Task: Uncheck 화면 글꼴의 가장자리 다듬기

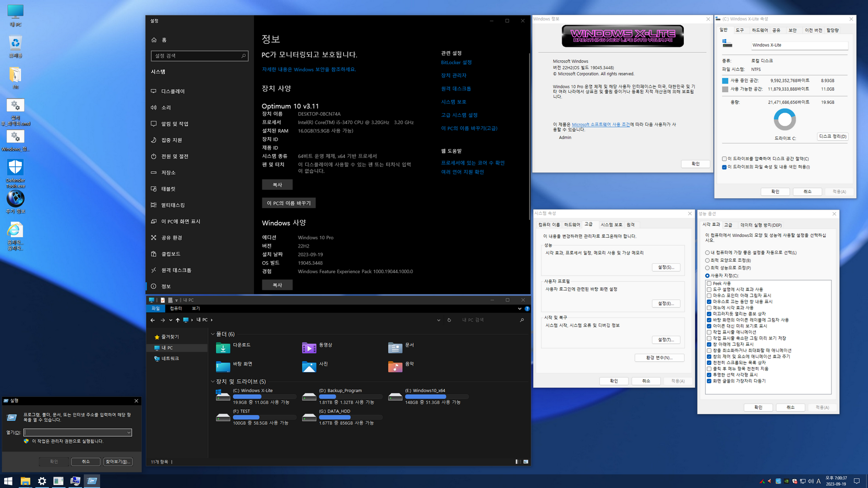Action: click(709, 381)
